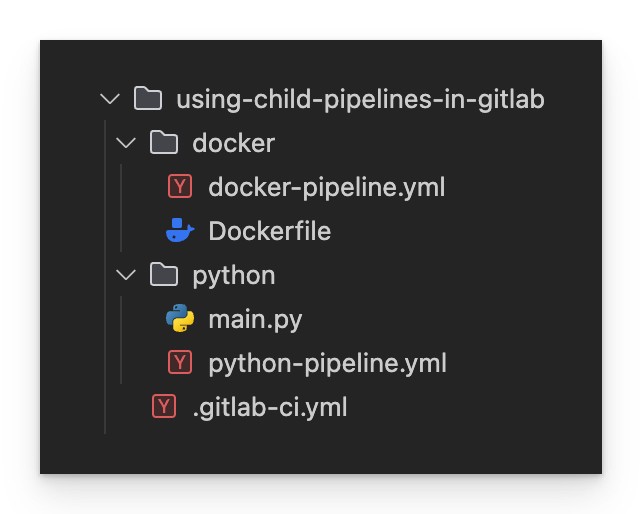Image resolution: width=642 pixels, height=514 pixels.
Task: Open main.py file
Action: click(x=255, y=320)
